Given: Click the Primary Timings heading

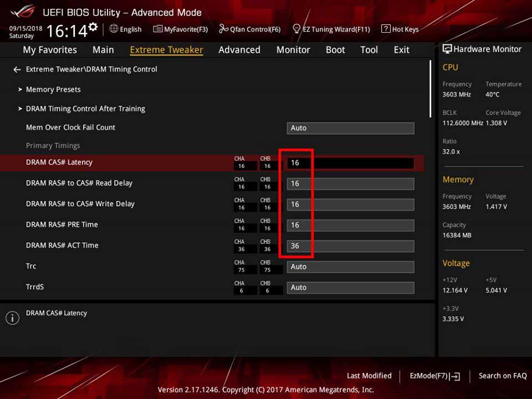Looking at the screenshot, I should coord(53,146).
